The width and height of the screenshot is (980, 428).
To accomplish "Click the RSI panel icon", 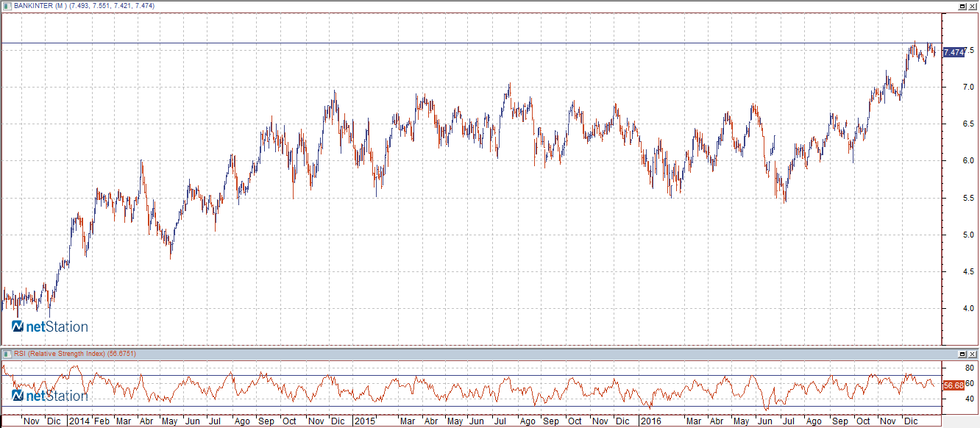I will coord(7,354).
